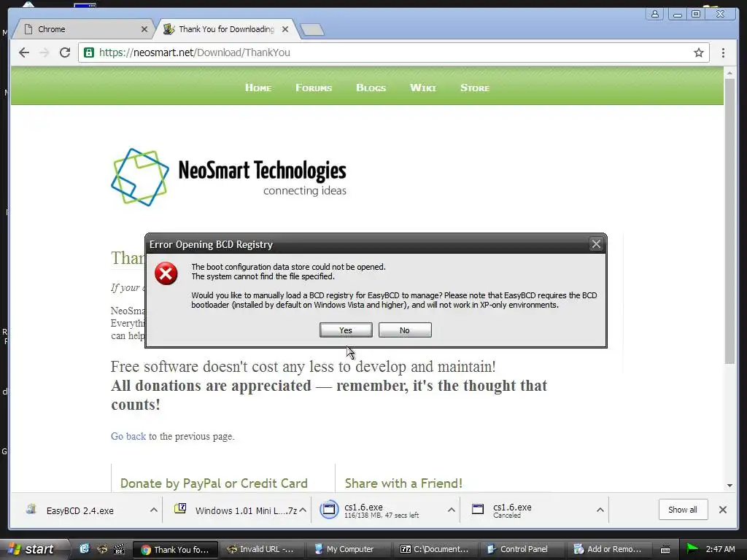
Task: Open the Wiki navigation item
Action: coord(423,87)
